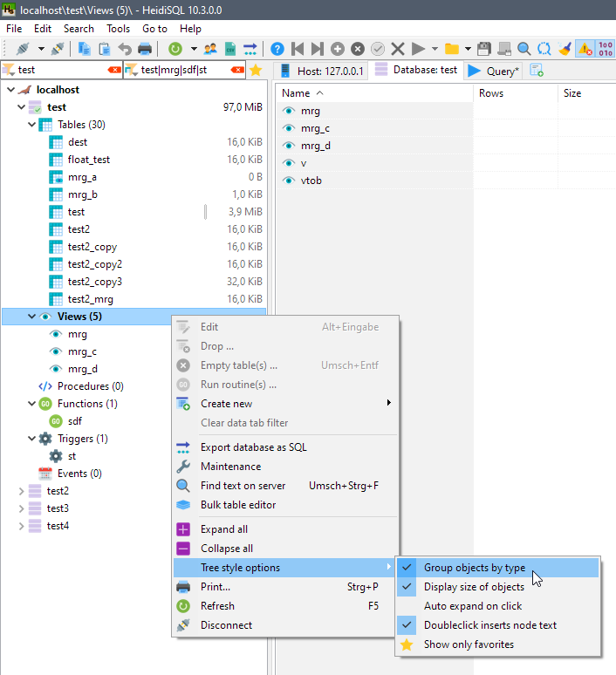Go to last row toolbar icon

(318, 49)
